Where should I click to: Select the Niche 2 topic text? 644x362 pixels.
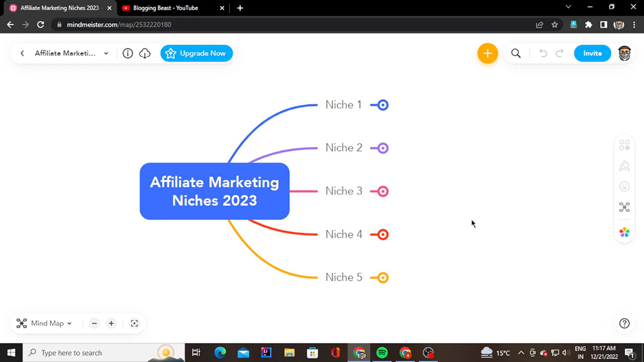[x=344, y=148]
